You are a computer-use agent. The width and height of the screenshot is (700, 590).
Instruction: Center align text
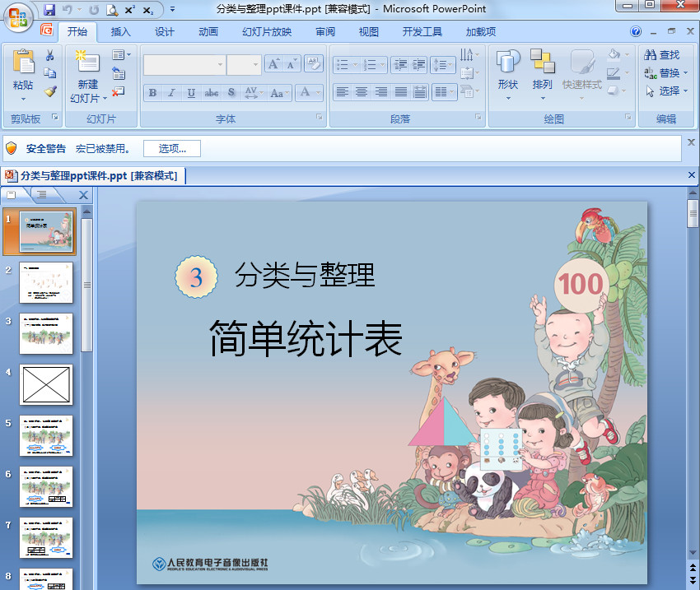tap(362, 92)
